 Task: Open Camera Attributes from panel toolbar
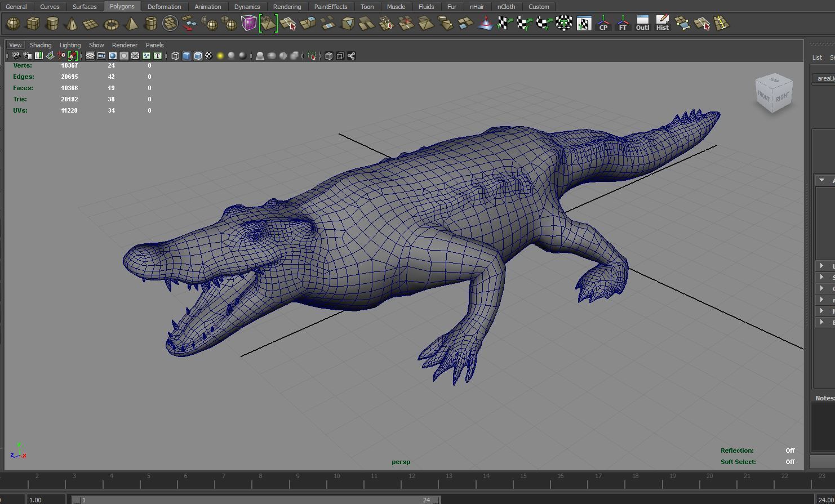27,56
